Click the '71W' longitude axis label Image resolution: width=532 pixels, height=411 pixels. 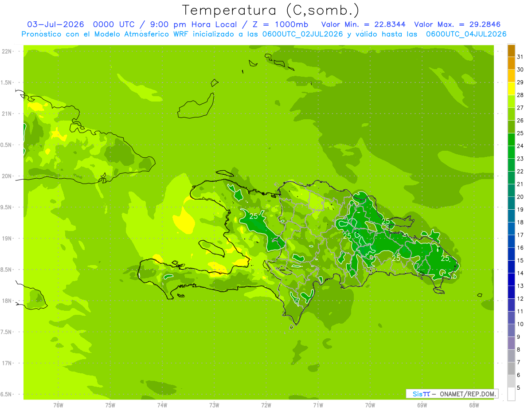point(318,405)
